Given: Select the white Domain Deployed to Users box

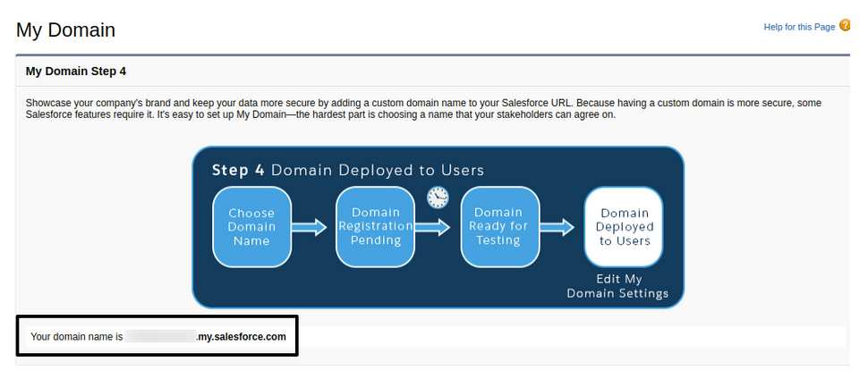Looking at the screenshot, I should click(624, 227).
